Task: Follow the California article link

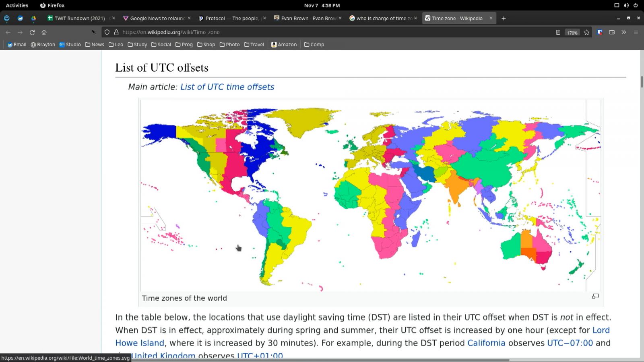Action: point(486,343)
